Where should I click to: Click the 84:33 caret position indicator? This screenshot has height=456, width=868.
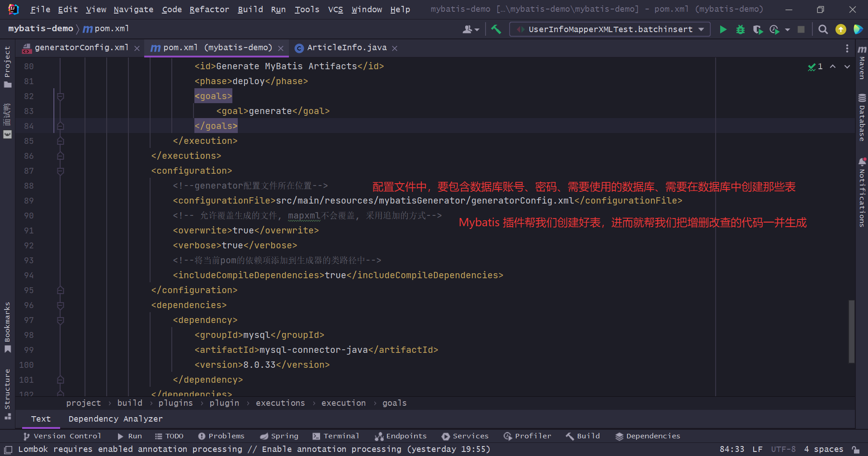(732, 449)
